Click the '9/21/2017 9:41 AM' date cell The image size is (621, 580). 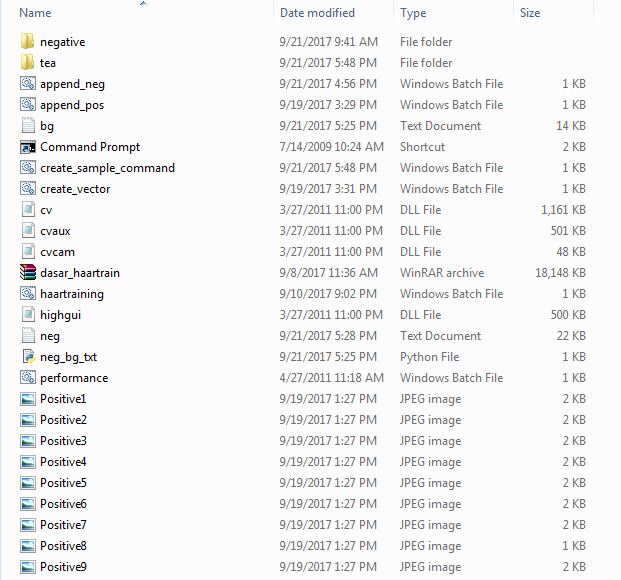[328, 42]
